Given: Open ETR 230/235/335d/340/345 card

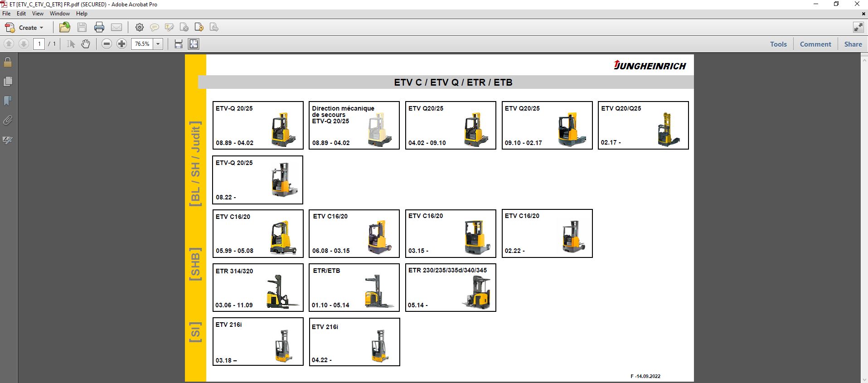Looking at the screenshot, I should coord(451,288).
